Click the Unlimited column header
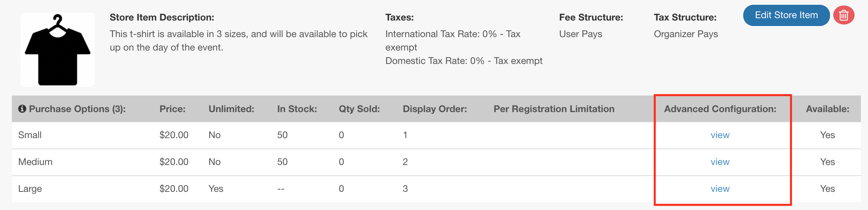Screen dimensions: 868x210 (x=231, y=109)
